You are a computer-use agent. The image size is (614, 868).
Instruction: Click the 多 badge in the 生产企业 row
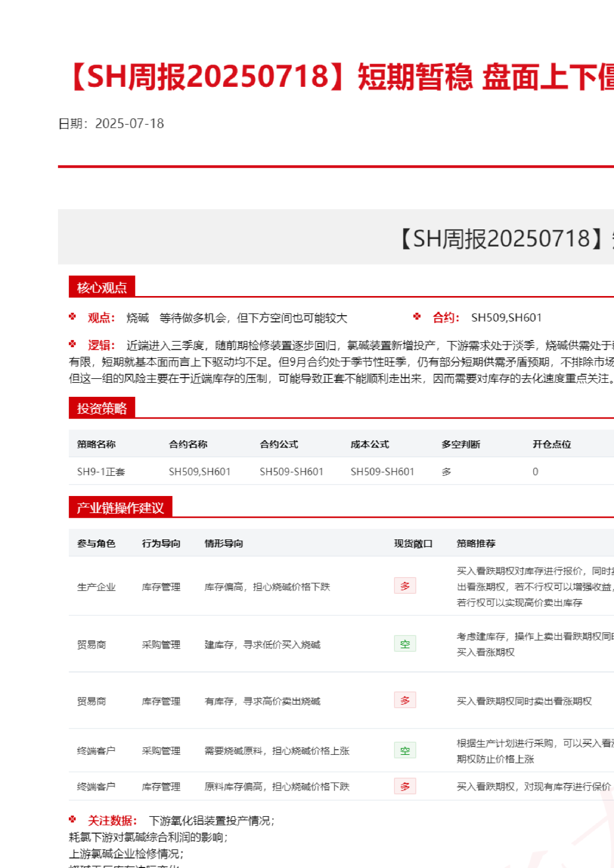[x=405, y=586]
